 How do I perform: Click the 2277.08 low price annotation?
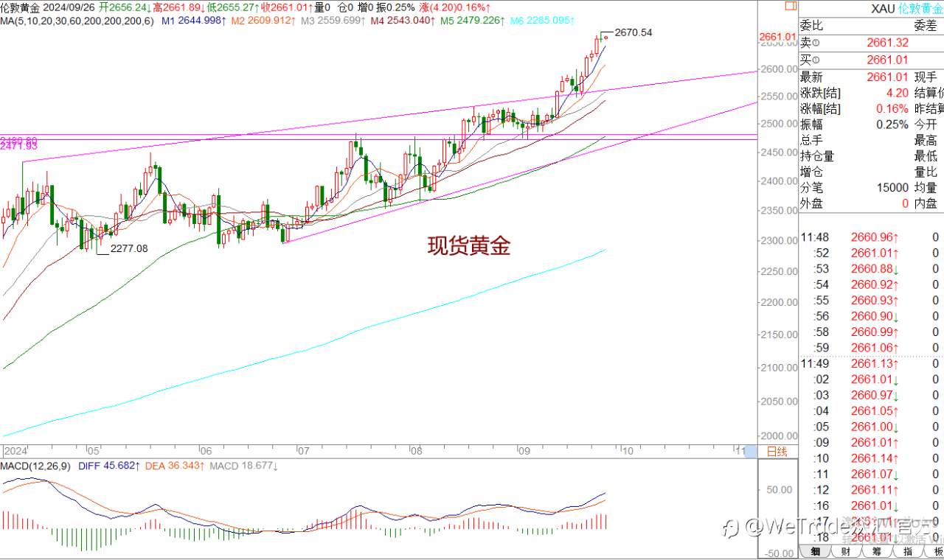click(x=129, y=249)
